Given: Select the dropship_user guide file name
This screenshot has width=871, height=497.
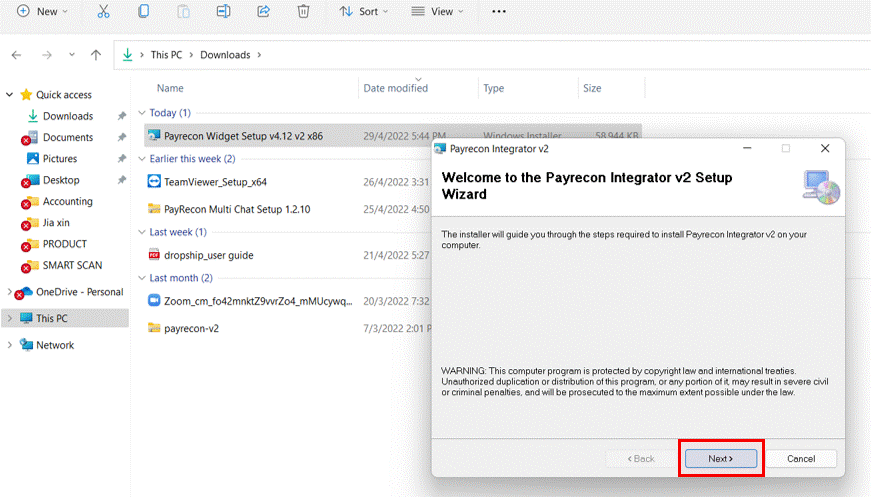Looking at the screenshot, I should 209,255.
